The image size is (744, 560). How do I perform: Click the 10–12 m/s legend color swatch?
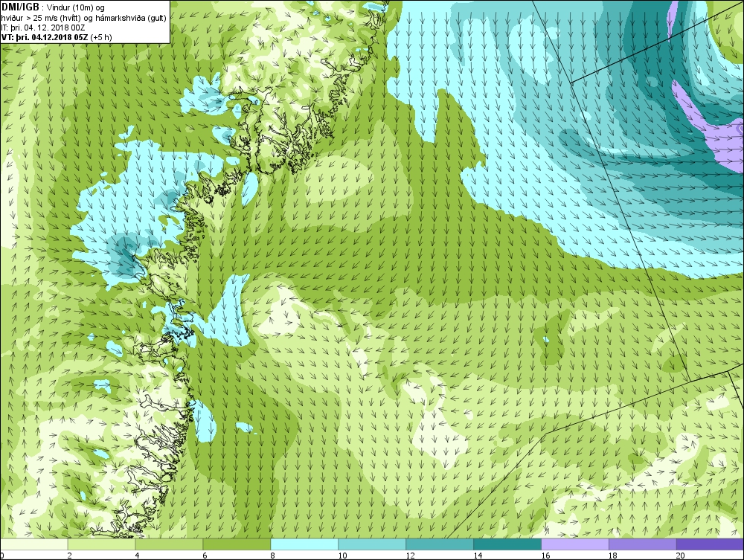[x=372, y=544]
